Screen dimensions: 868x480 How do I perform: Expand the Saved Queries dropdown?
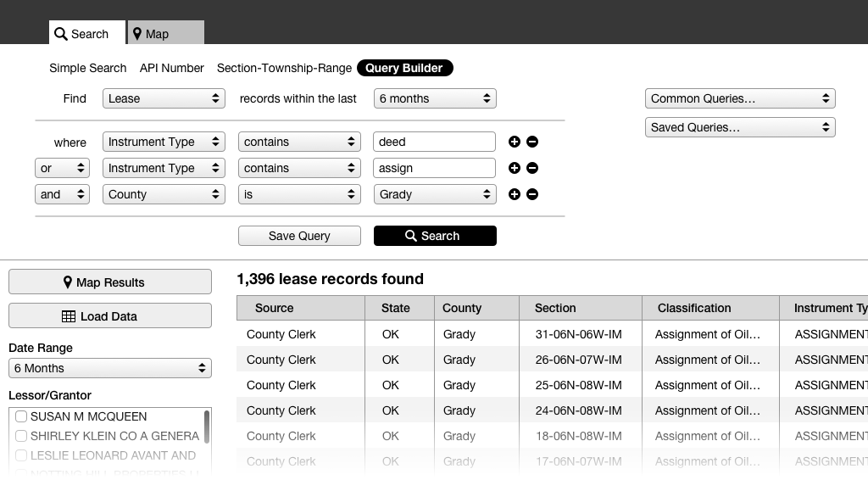(740, 127)
